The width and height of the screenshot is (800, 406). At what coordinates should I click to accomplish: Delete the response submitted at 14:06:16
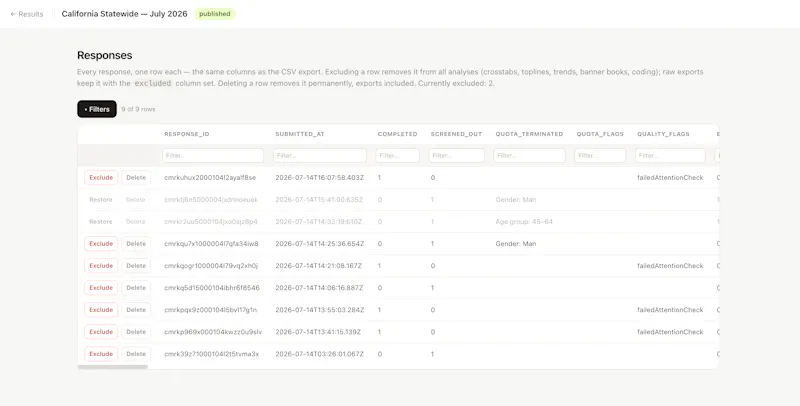click(136, 288)
